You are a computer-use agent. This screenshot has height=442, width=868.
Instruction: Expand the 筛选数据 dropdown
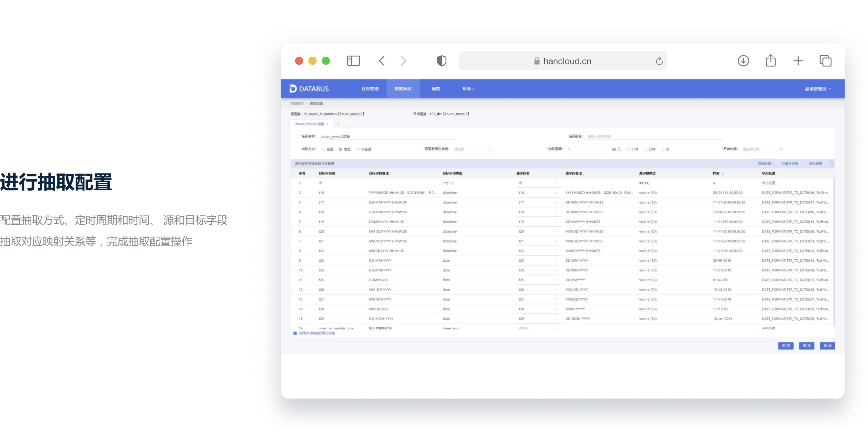(x=766, y=164)
